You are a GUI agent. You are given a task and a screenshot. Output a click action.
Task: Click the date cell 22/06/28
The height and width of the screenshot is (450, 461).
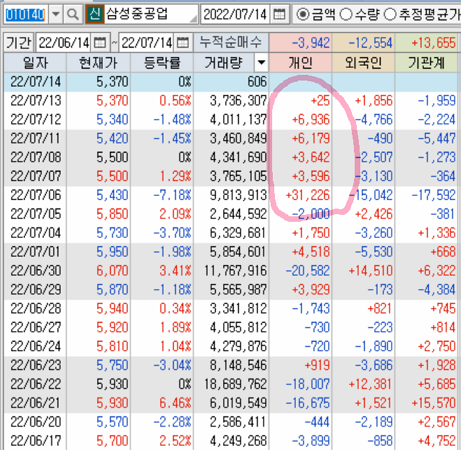(36, 308)
